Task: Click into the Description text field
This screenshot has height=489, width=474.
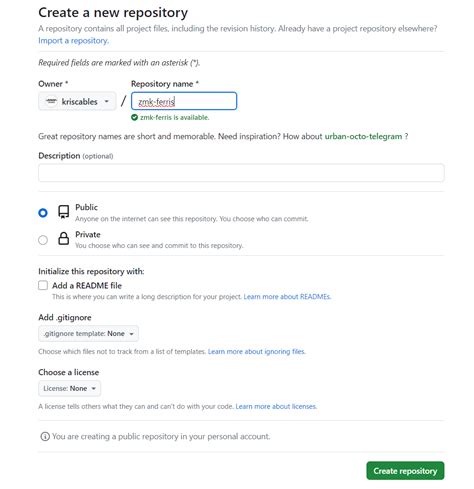Action: 241,173
